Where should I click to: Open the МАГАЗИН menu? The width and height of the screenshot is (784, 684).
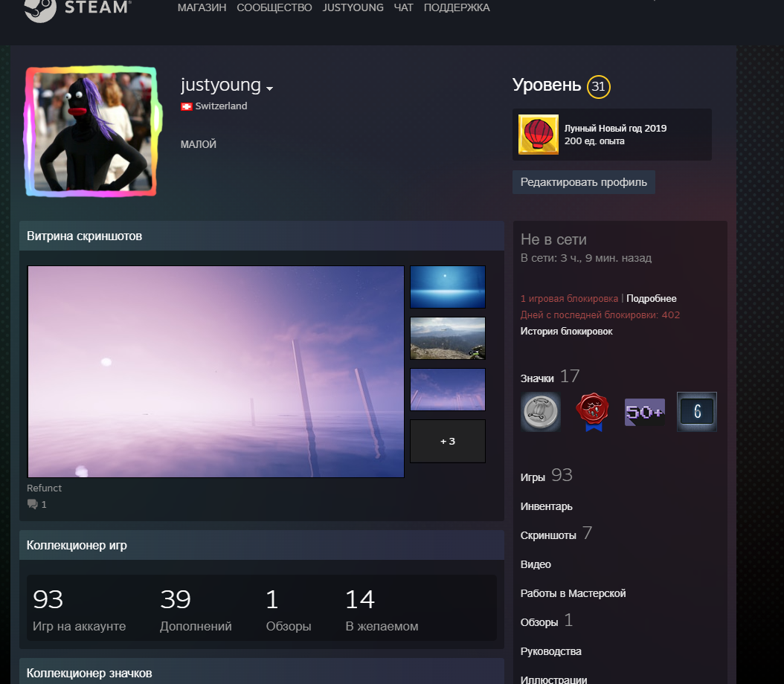202,7
